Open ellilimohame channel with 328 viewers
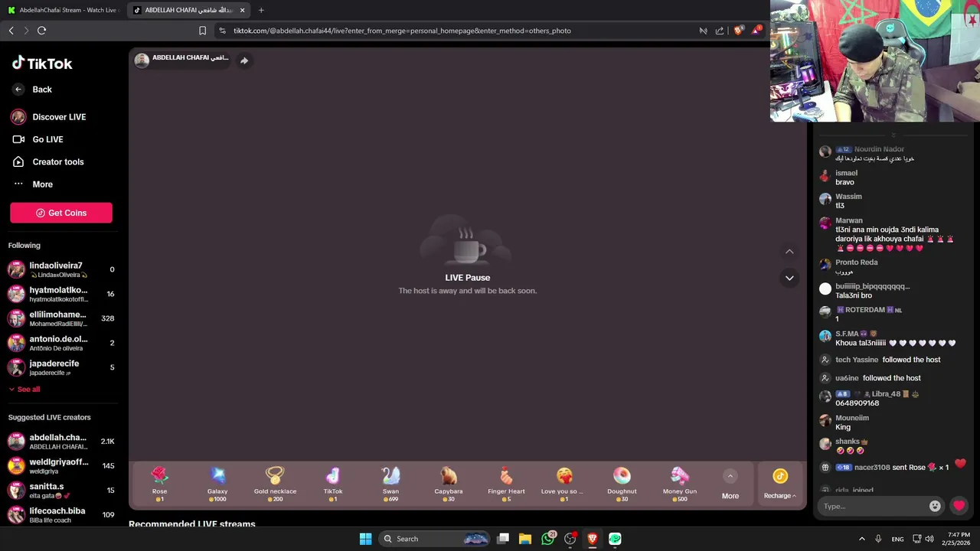The height and width of the screenshot is (551, 980). click(61, 318)
